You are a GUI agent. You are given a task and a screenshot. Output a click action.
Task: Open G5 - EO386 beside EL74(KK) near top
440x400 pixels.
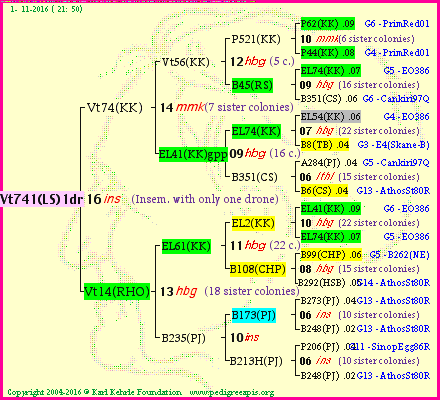click(x=406, y=71)
